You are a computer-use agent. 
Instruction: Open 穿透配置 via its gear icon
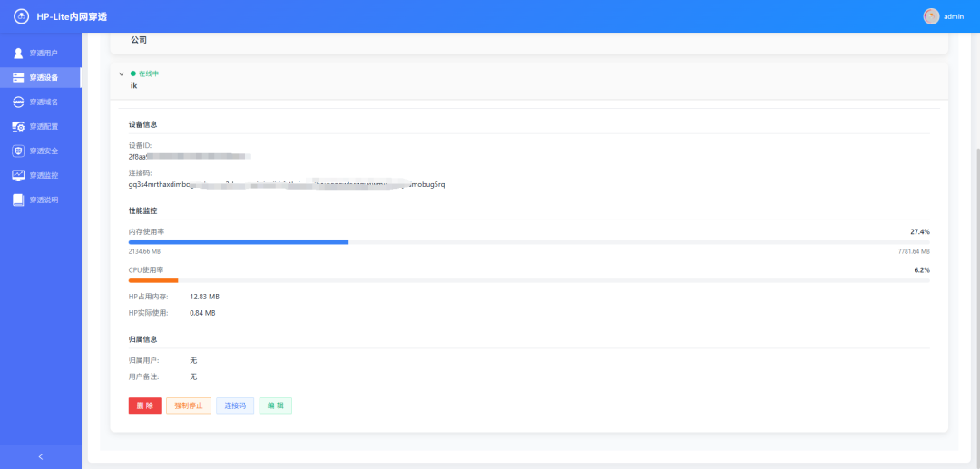(x=18, y=127)
